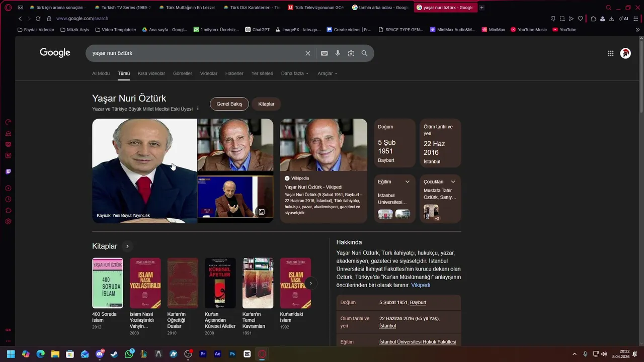Expand the Çocukları card chevron
The width and height of the screenshot is (644, 362).
453,182
